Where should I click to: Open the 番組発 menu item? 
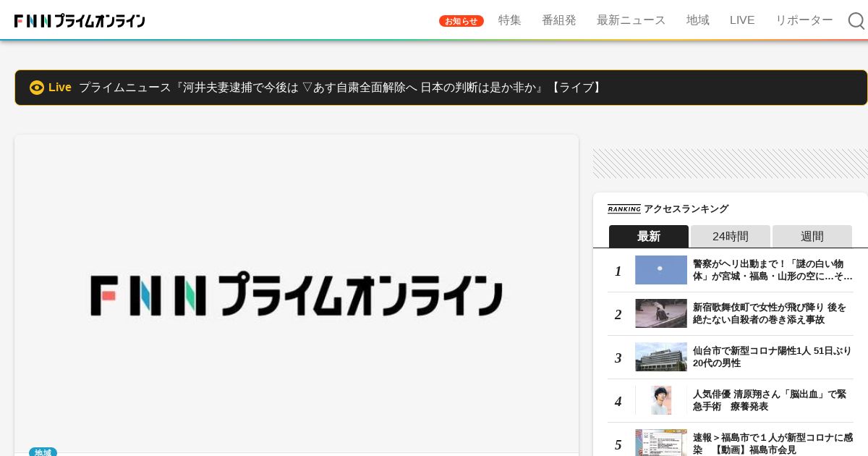pos(559,20)
